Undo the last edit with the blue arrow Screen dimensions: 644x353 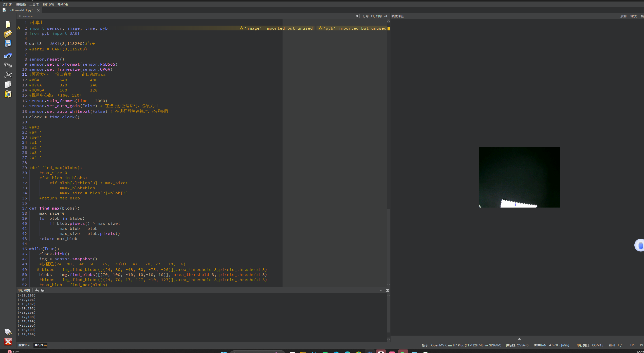(8, 55)
